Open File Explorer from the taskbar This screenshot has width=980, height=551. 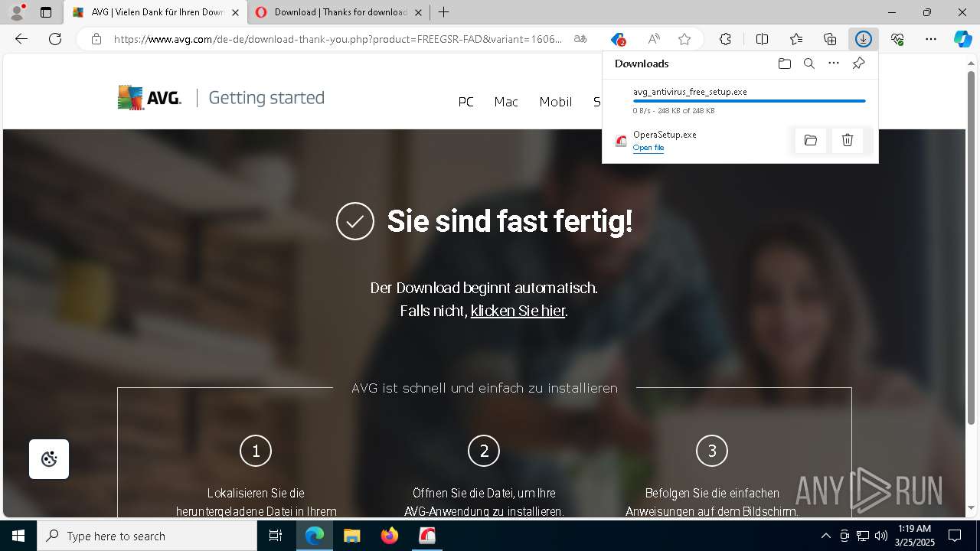pos(352,536)
